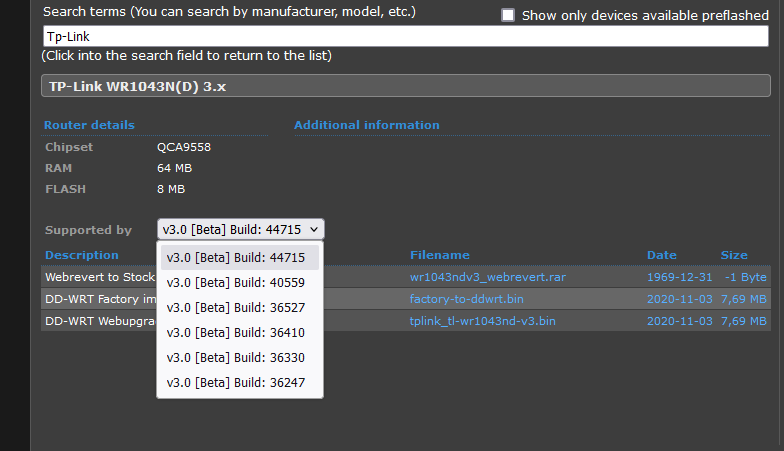Click the Tp-Link search terms field
Screen dimensions: 784x451
(x=406, y=36)
